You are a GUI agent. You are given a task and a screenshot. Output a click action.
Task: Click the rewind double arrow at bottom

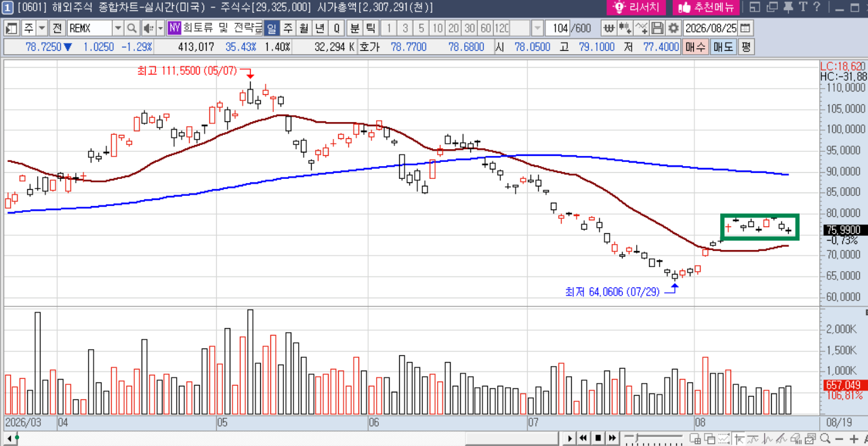[x=583, y=438]
